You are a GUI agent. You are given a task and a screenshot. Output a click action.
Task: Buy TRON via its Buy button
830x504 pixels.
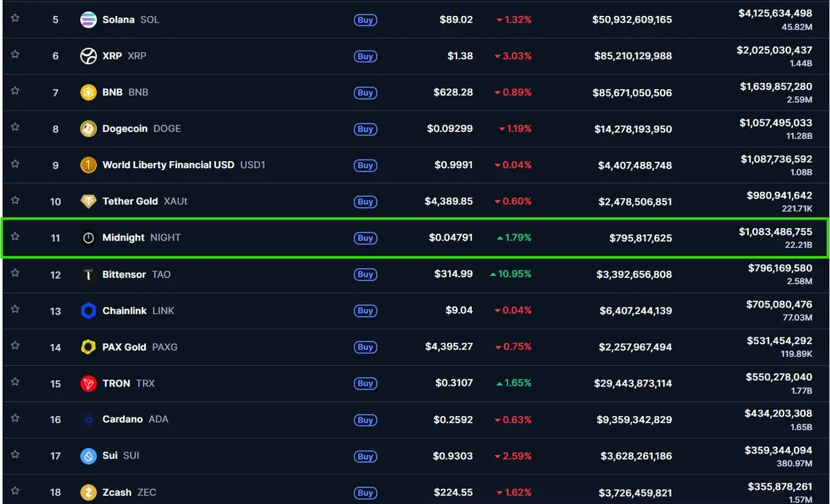365,384
